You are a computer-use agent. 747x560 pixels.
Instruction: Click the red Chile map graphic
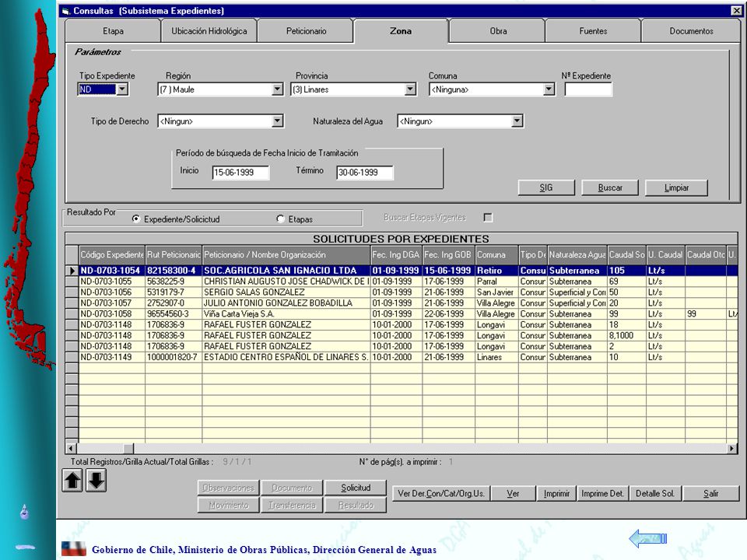(x=29, y=191)
